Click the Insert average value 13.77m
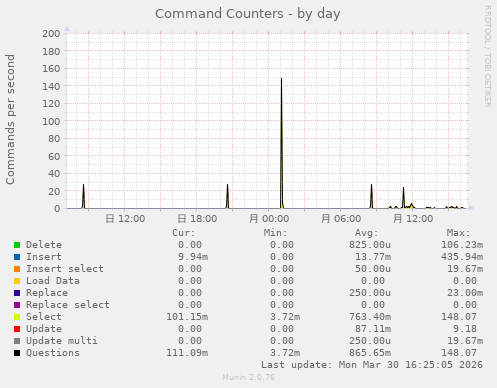 tap(373, 257)
